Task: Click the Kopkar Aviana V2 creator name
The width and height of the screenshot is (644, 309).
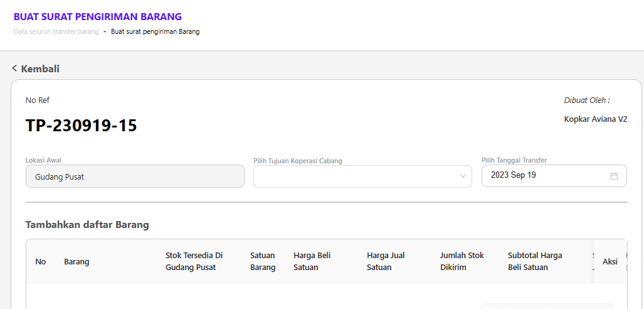Action: [x=595, y=119]
